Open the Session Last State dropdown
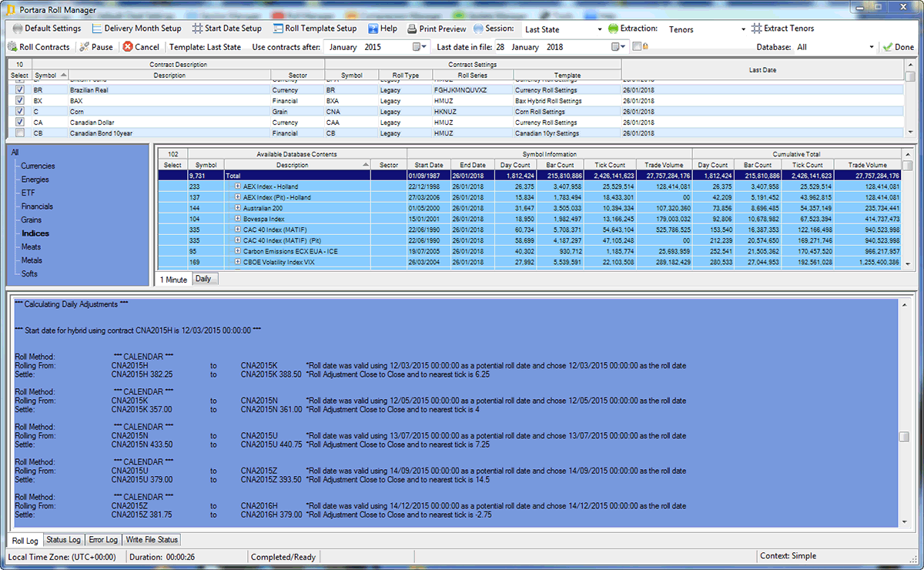Image resolution: width=924 pixels, height=570 pixels. click(x=600, y=29)
